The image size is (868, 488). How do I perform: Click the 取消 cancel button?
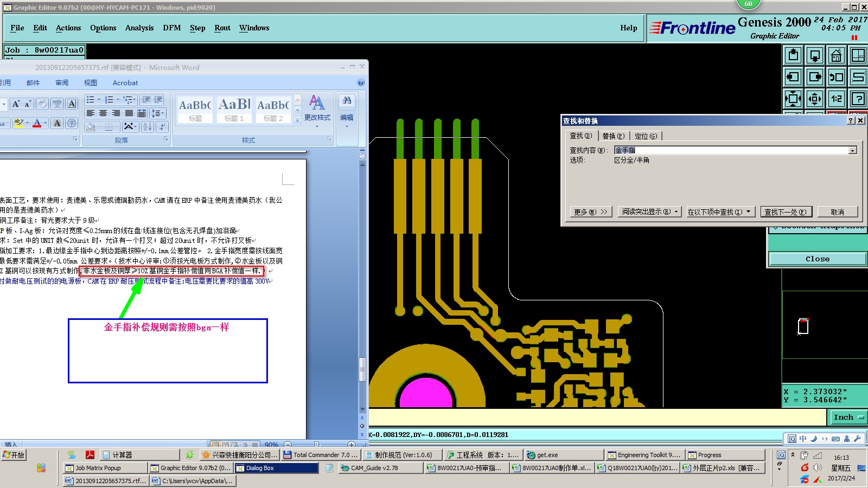(x=837, y=212)
